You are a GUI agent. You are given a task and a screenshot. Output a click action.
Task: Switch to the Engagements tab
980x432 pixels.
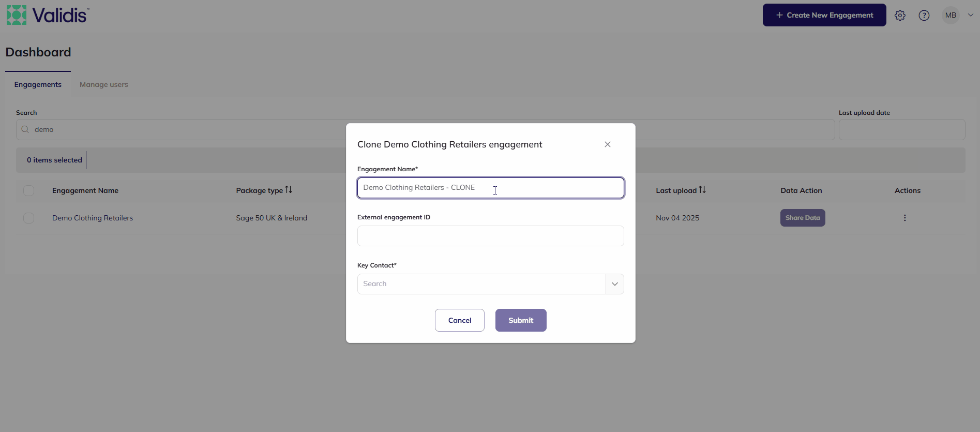(x=38, y=84)
